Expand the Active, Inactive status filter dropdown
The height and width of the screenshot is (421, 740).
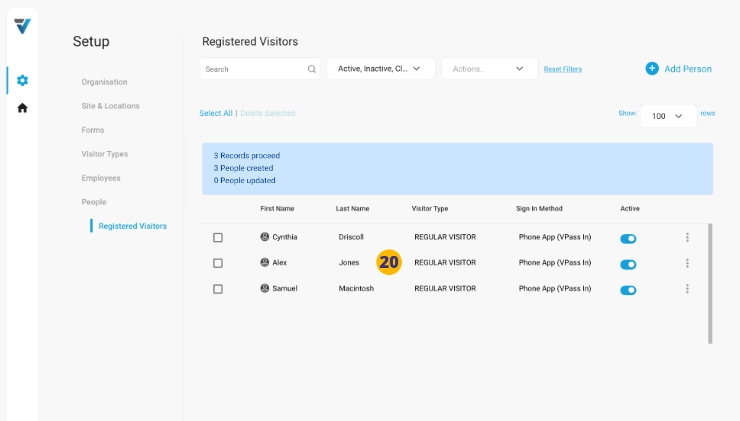pos(380,69)
